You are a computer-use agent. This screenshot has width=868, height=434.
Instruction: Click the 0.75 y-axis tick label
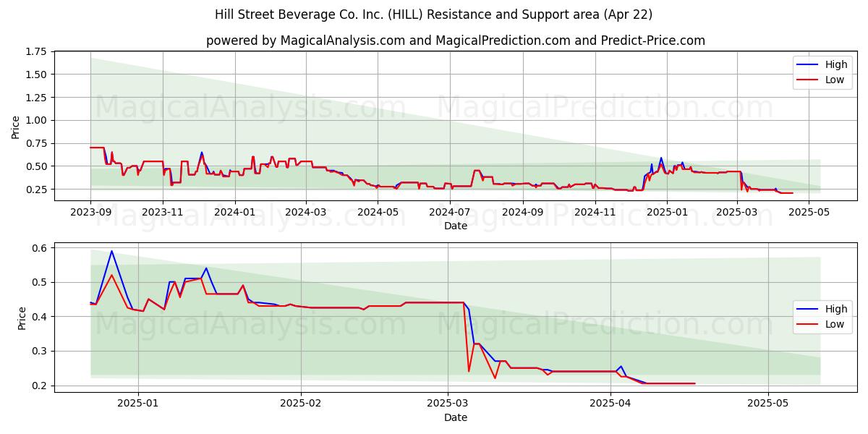click(x=36, y=143)
